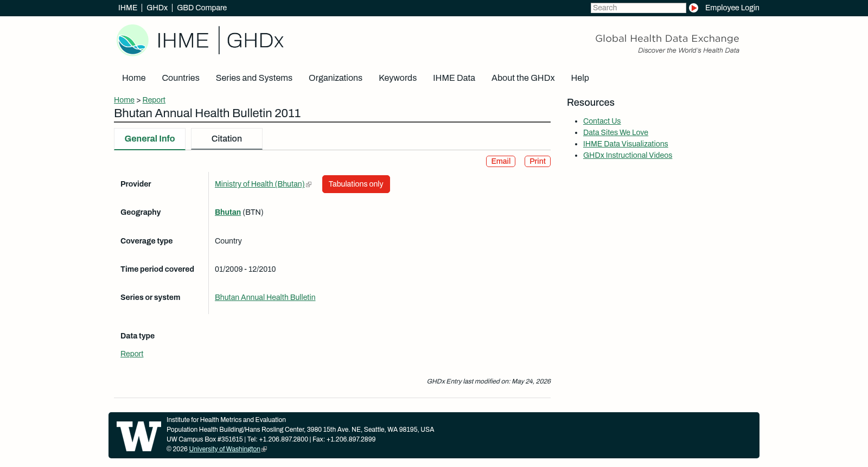Open GBD Compare in top bar
This screenshot has width=868, height=467.
[202, 8]
